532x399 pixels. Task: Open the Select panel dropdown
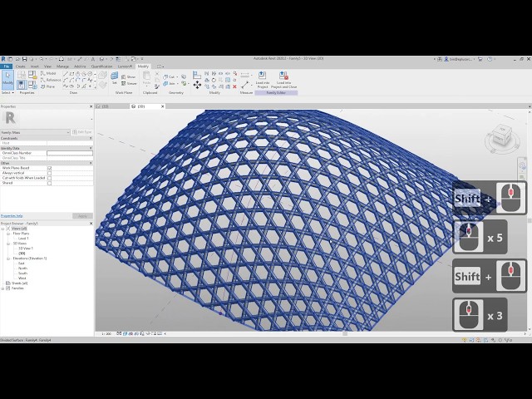tap(7, 92)
